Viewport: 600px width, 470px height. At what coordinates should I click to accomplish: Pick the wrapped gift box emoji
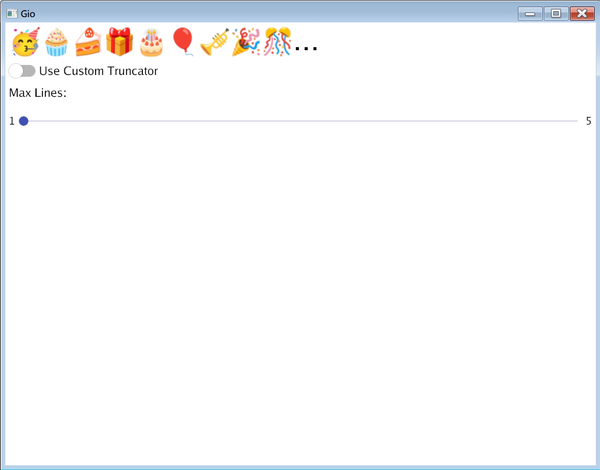(119, 42)
